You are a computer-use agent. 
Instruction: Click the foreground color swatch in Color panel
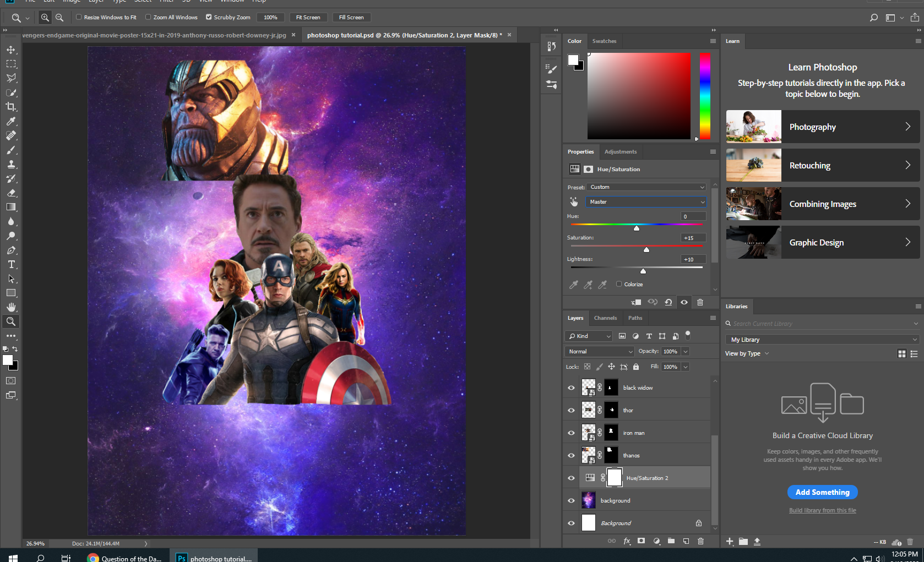(573, 59)
